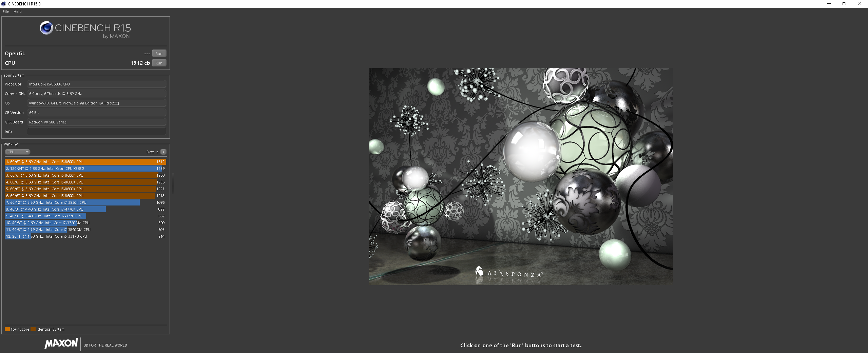
Task: Select ranking row 4 scoring 1236
Action: point(85,182)
